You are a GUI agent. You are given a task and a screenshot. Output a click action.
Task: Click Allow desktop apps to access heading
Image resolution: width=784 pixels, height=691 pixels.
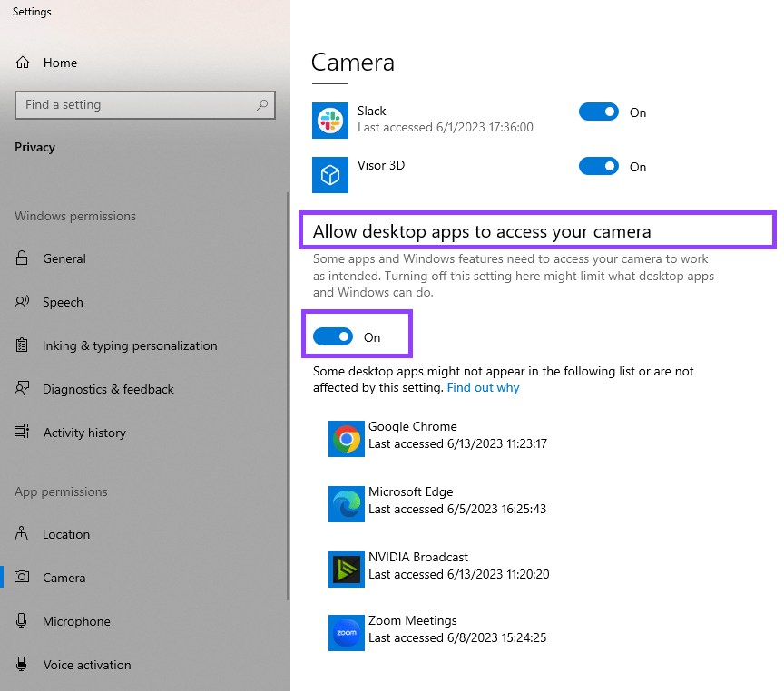pos(482,232)
